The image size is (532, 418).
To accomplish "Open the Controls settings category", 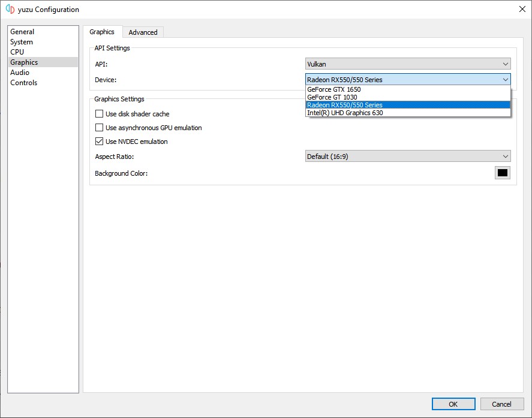I will pos(23,82).
